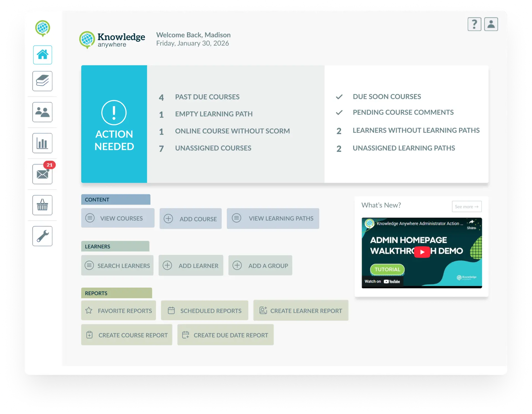The image size is (532, 414).
Task: Select the Courses book icon in sidebar
Action: [x=42, y=81]
